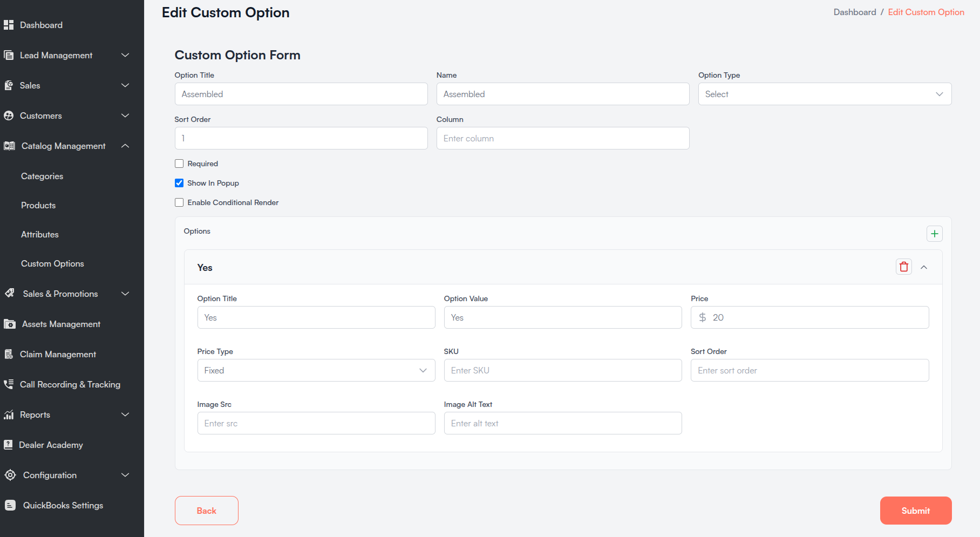This screenshot has width=980, height=537.
Task: Click the Catalog Management icon
Action: (9, 146)
